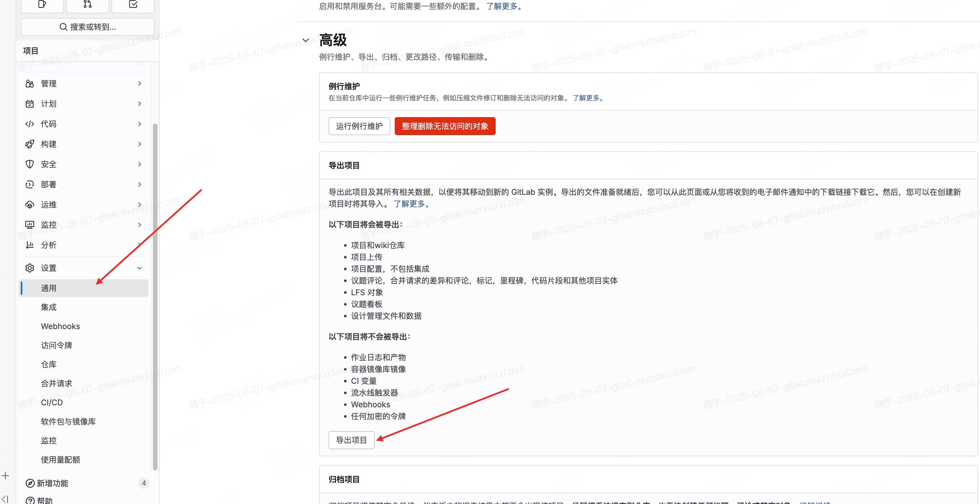Expand the 代码 submenu arrow

140,124
